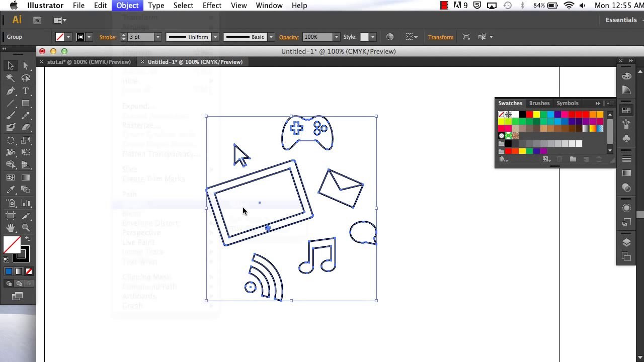This screenshot has height=362, width=644.
Task: Select the Gradient tool
Action: point(26,177)
